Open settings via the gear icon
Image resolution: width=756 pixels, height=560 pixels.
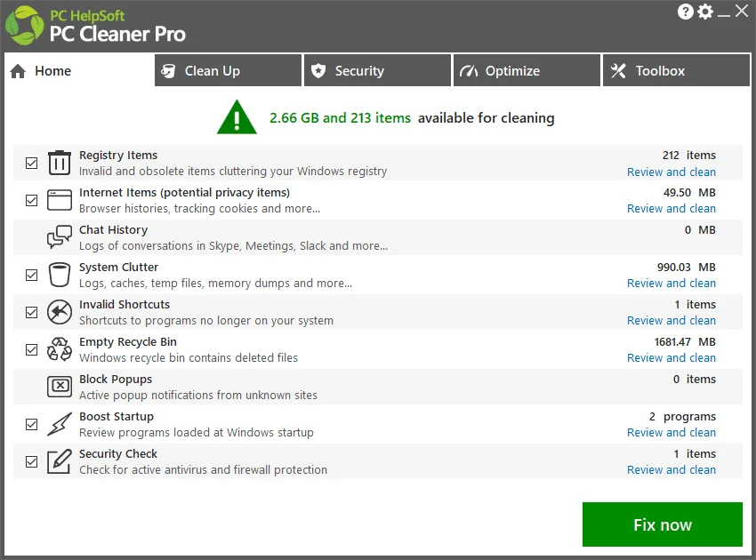pyautogui.click(x=705, y=12)
